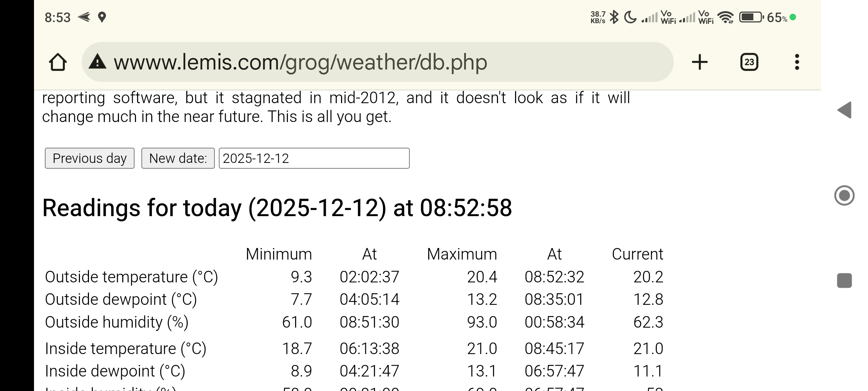Tap the not-secure warning triangle icon

point(98,62)
